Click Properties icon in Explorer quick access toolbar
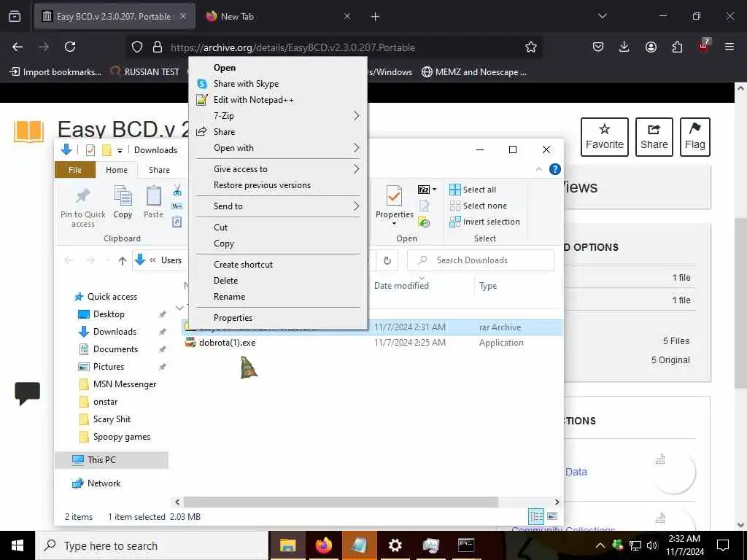 pos(90,150)
